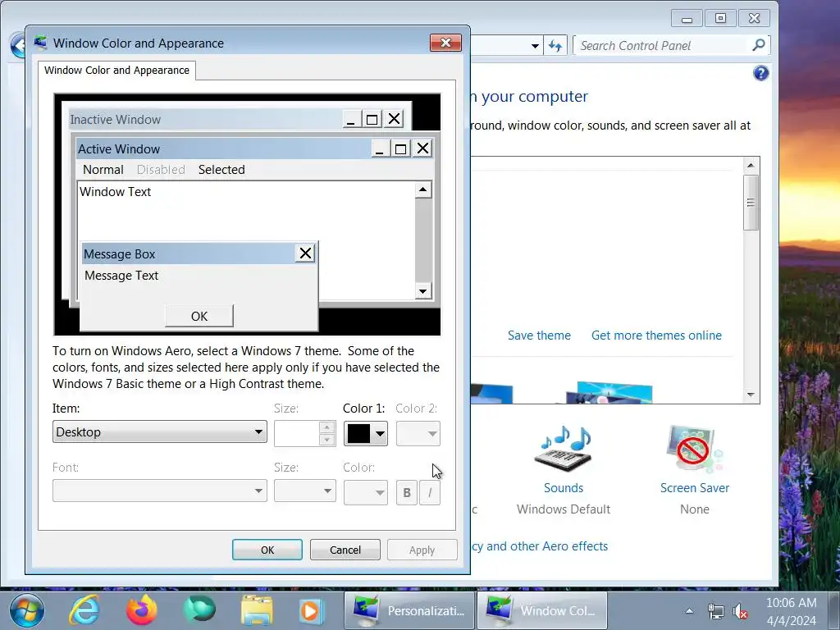Click the Active Window preview close icon
840x630 pixels.
pos(422,148)
